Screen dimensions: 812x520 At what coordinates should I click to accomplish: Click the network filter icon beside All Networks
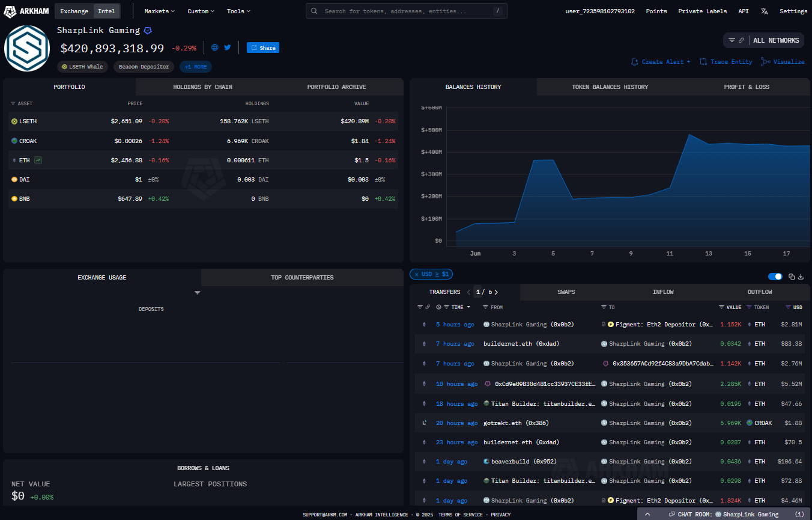click(x=732, y=40)
